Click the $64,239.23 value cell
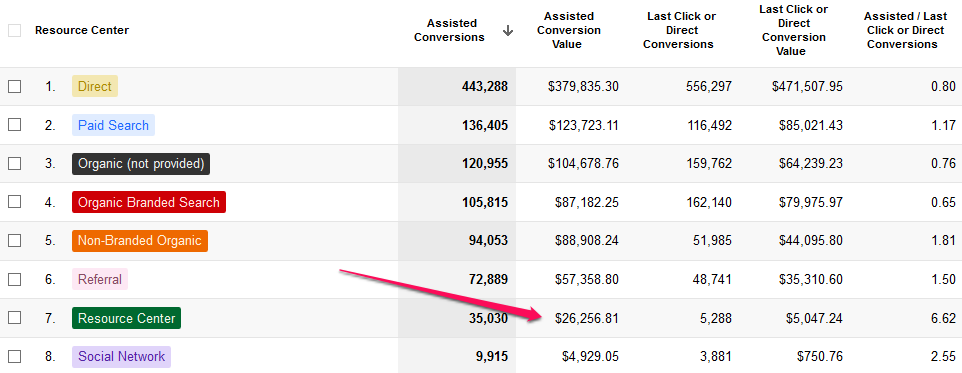The height and width of the screenshot is (373, 962). tap(811, 164)
